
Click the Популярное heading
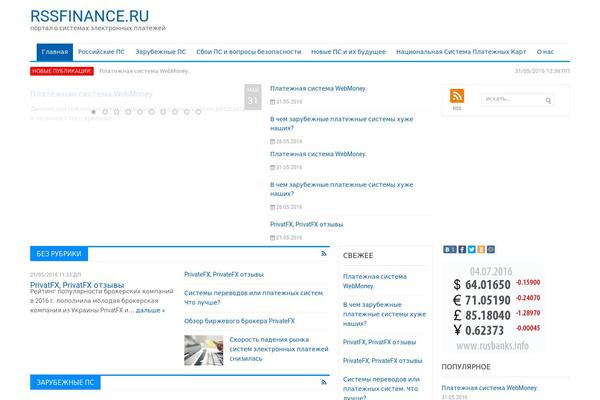pyautogui.click(x=466, y=367)
